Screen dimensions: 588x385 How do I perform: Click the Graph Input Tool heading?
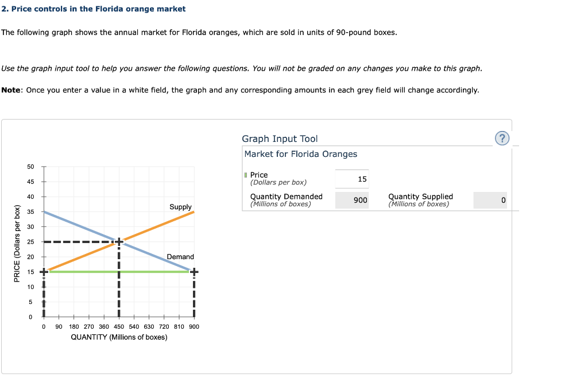(281, 138)
